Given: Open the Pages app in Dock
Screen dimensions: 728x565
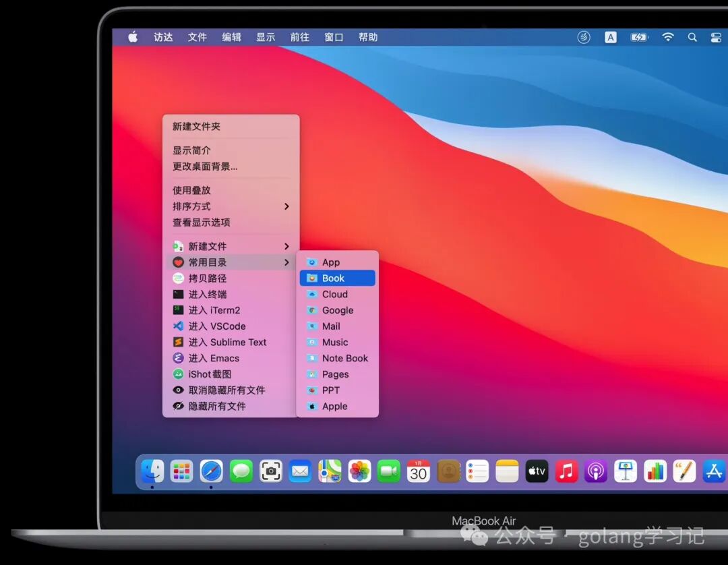Looking at the screenshot, I should pos(684,472).
